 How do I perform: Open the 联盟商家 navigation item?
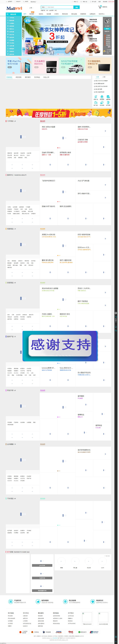tap(83, 14)
